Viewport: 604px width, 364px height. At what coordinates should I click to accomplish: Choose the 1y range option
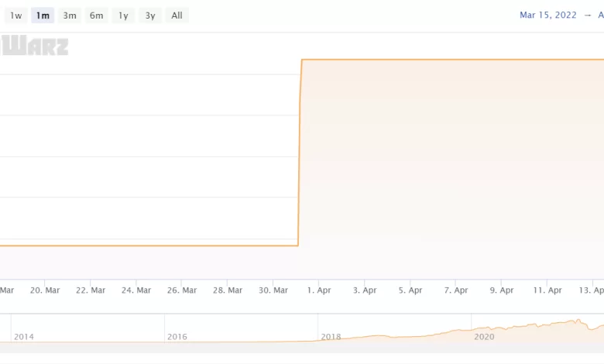[x=123, y=15]
